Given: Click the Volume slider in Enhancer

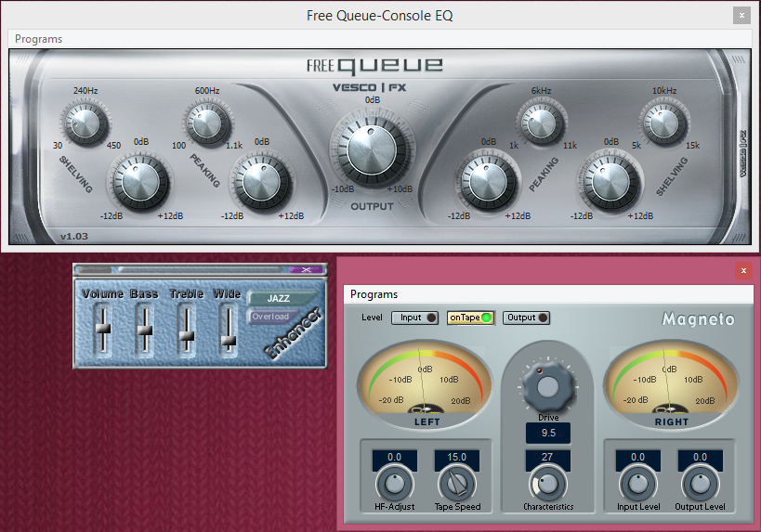Looking at the screenshot, I should [102, 330].
